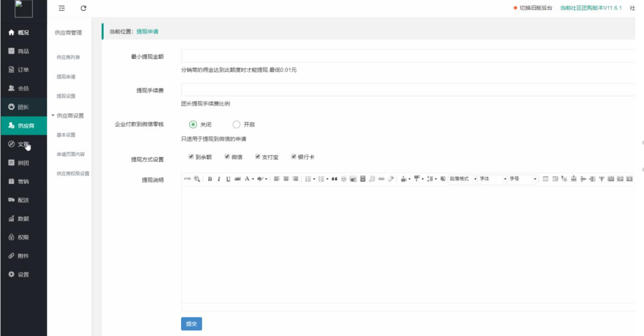Uncheck the 支付宝 withdrawal method

click(258, 157)
